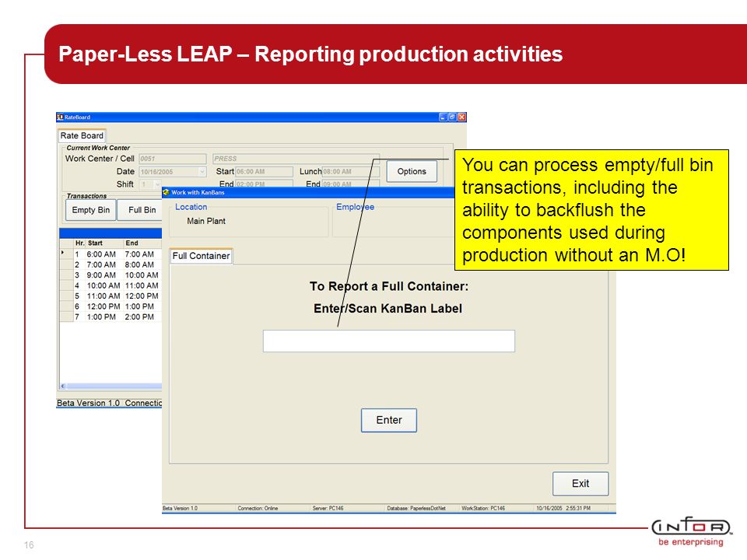Select the Full Container tab
This screenshot has width=747, height=560.
[201, 256]
